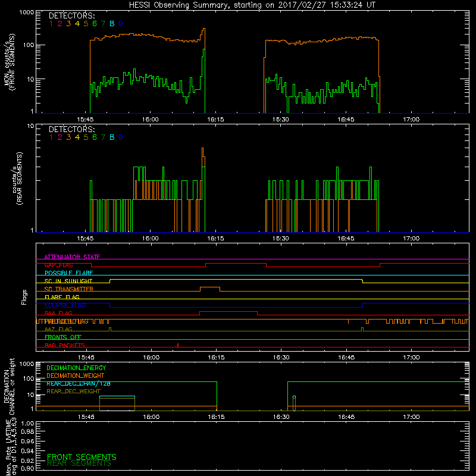
Task: Click the 10 y-axis value on rear segments plot
Action: 31,126
